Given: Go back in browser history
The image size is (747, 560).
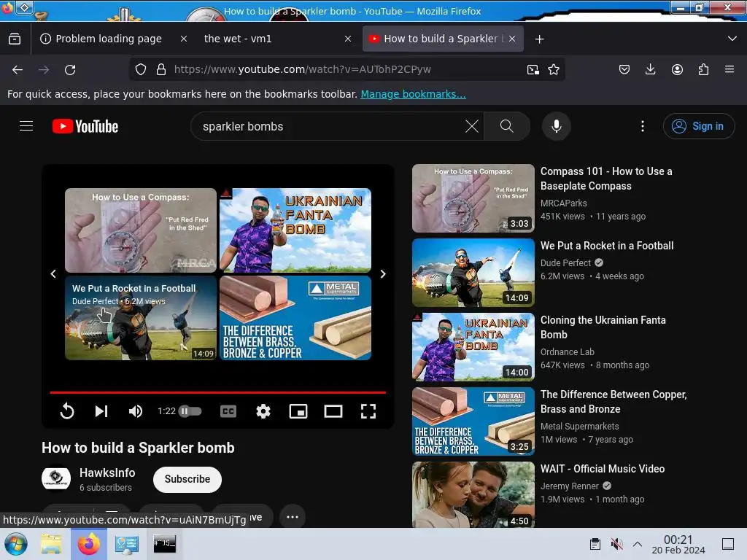Looking at the screenshot, I should 18,69.
